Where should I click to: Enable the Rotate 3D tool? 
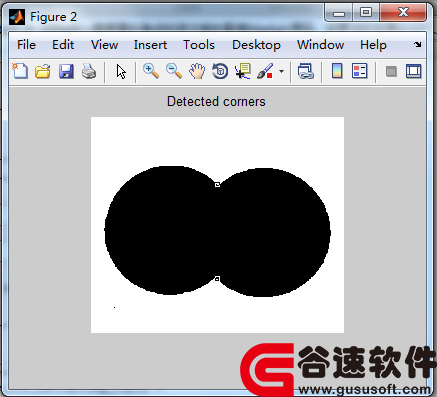[220, 71]
